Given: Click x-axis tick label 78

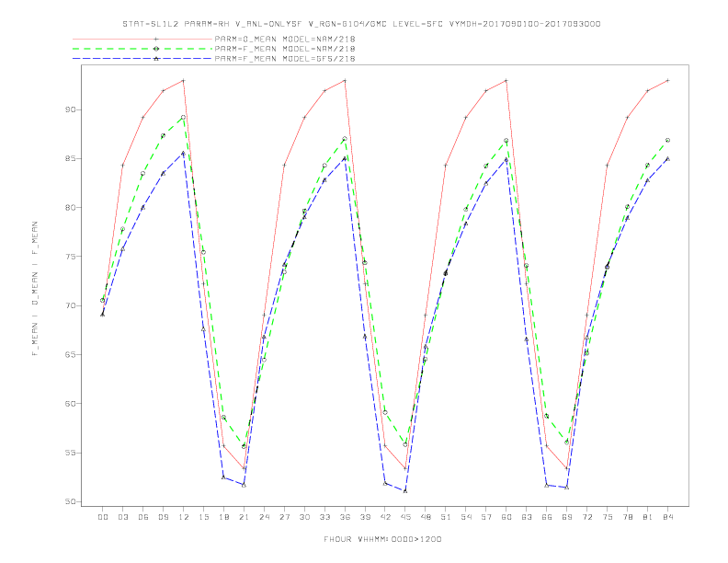Looking at the screenshot, I should click(628, 517).
